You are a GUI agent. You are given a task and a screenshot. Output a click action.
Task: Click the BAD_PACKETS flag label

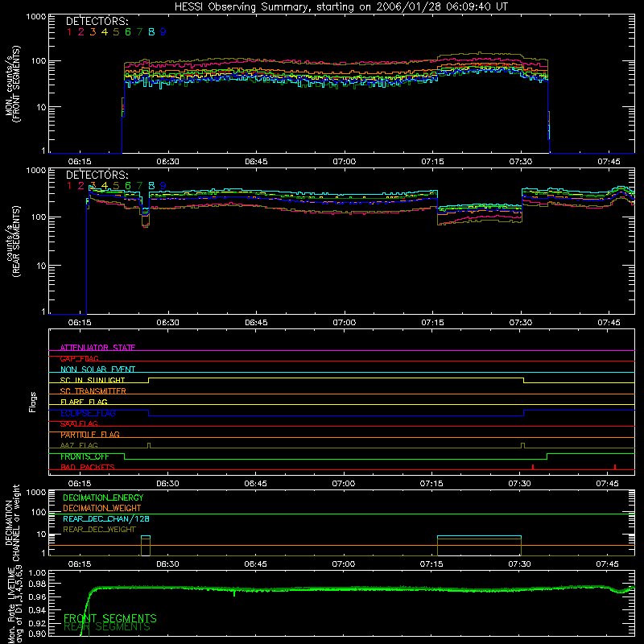click(x=88, y=467)
